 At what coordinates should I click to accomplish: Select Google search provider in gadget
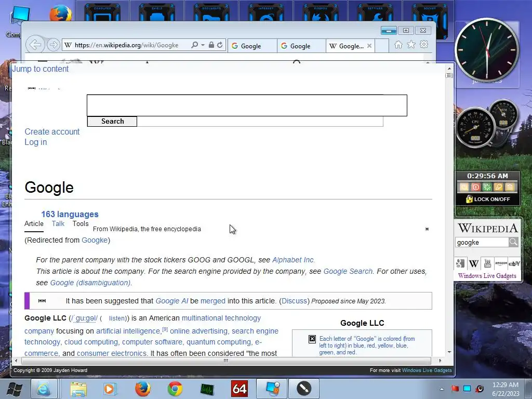point(460,263)
